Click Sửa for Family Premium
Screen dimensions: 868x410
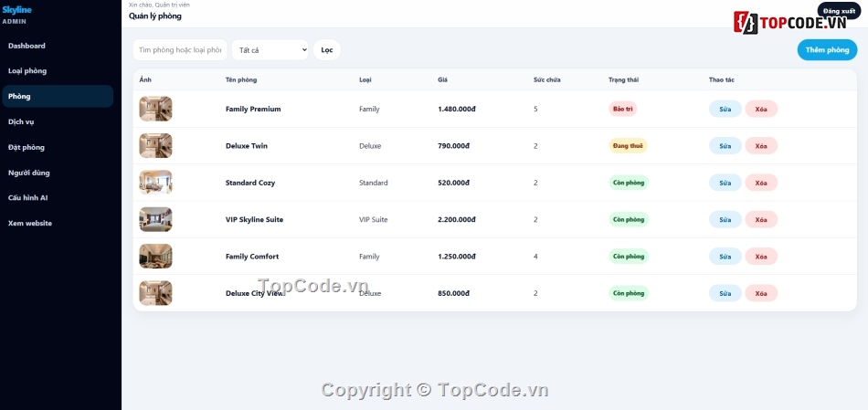(725, 109)
